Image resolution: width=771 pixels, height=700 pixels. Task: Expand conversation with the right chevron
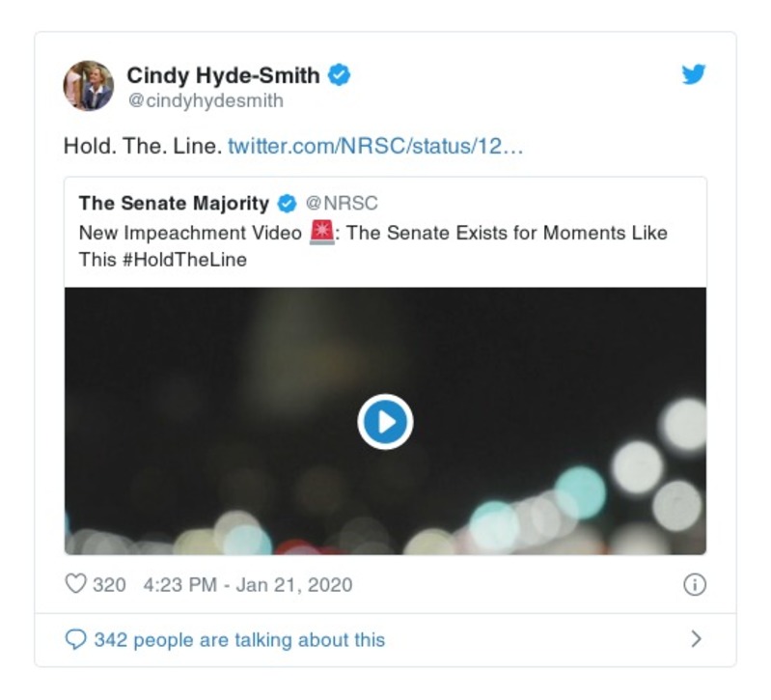click(696, 639)
